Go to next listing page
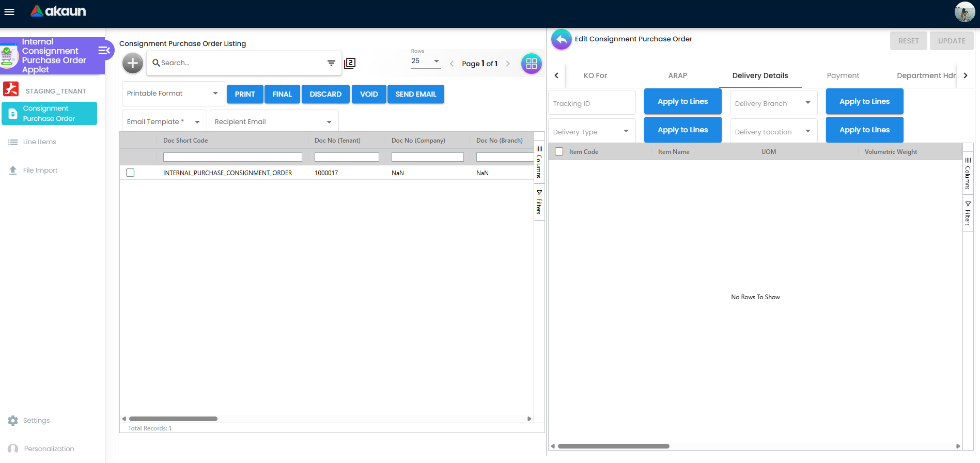Image resolution: width=980 pixels, height=463 pixels. (508, 64)
